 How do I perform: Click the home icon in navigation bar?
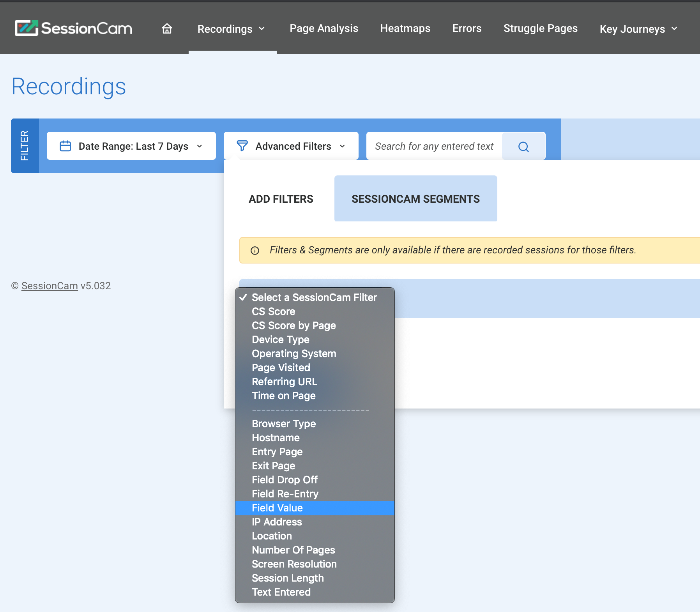click(x=167, y=28)
